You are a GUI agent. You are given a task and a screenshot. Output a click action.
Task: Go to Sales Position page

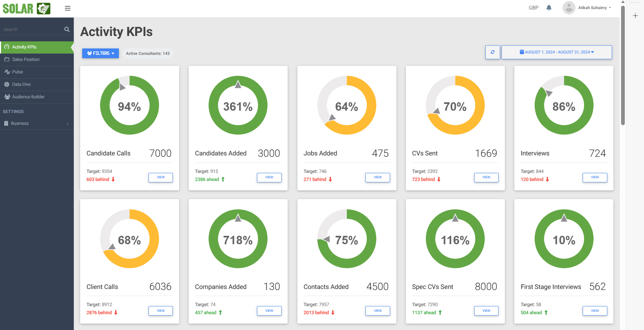pyautogui.click(x=26, y=60)
